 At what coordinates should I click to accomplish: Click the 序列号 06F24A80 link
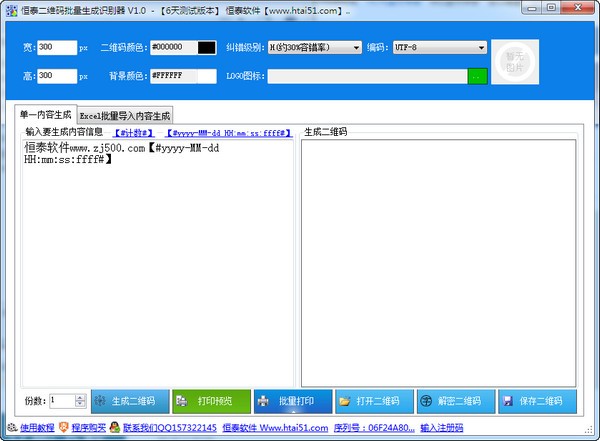point(374,428)
